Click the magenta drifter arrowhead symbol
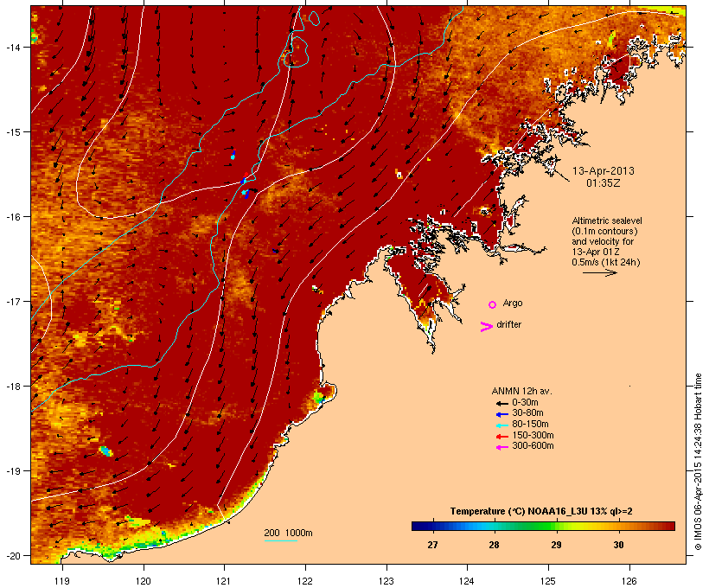709x588 pixels. coord(486,327)
